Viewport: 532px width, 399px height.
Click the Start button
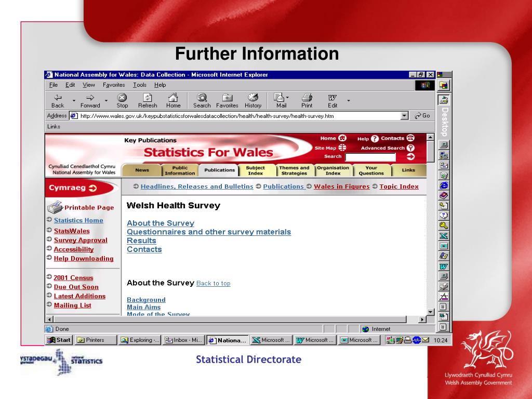59,340
